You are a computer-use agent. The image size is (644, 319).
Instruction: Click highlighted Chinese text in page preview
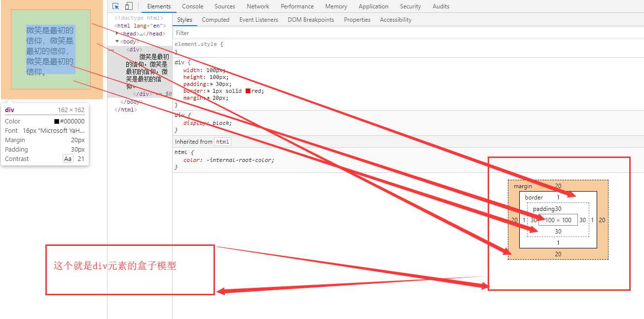pyautogui.click(x=50, y=51)
